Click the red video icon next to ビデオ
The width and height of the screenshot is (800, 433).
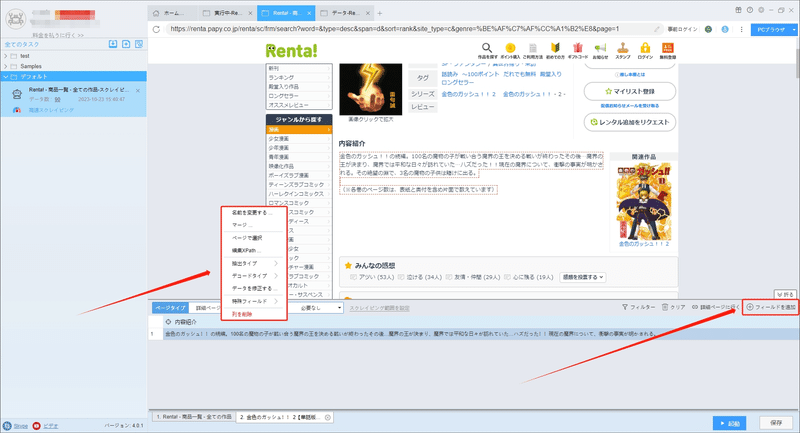tap(36, 426)
